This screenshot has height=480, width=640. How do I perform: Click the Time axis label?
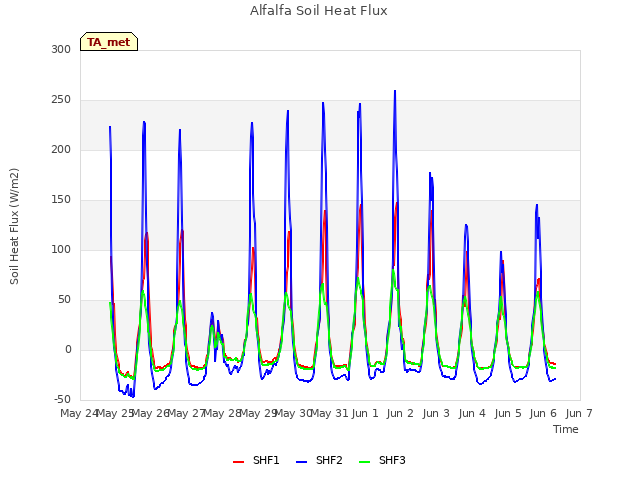pos(566,429)
